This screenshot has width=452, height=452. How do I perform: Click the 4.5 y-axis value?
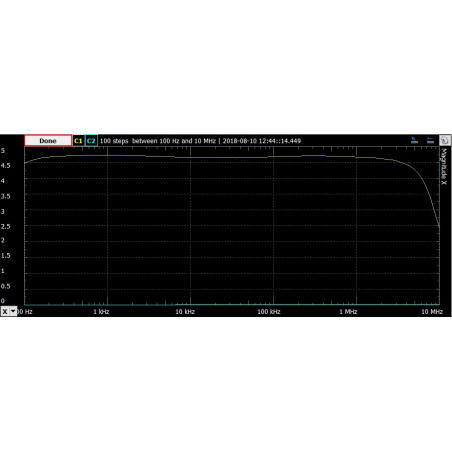[x=5, y=166]
